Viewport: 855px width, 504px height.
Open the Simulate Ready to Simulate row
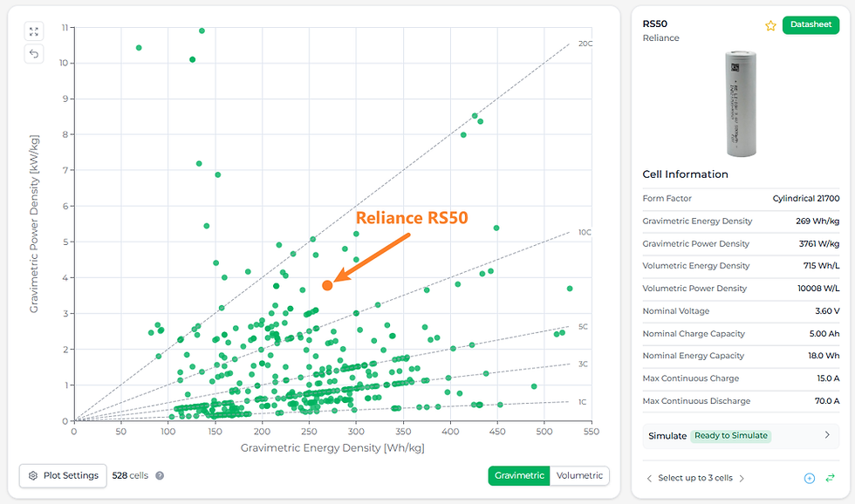pyautogui.click(x=741, y=436)
